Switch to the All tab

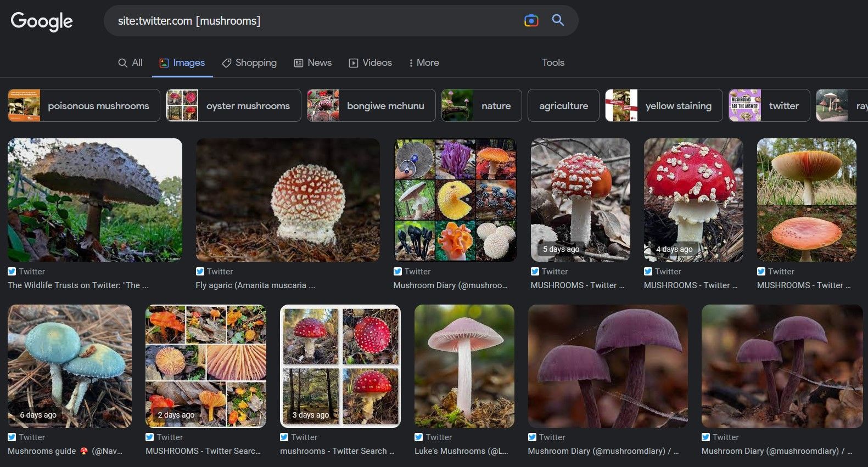click(x=131, y=63)
